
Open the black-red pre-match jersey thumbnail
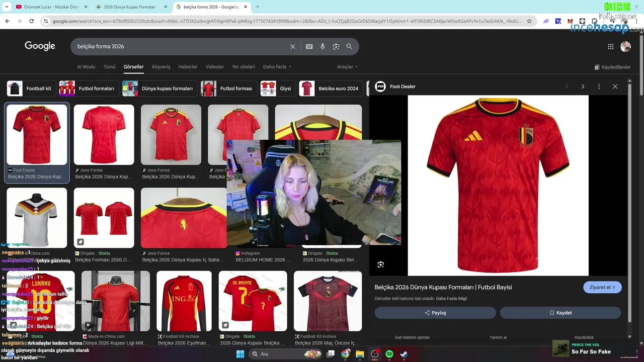click(328, 301)
